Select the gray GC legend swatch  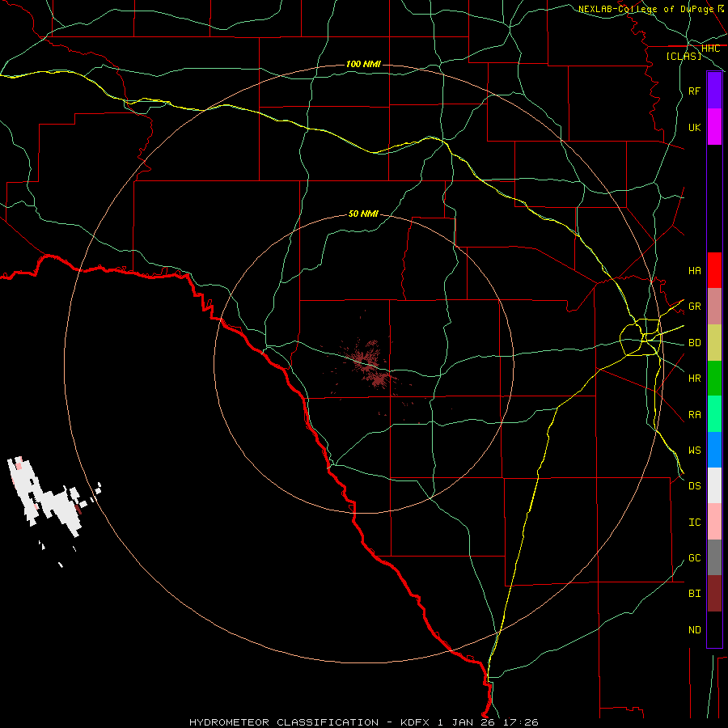[714, 557]
